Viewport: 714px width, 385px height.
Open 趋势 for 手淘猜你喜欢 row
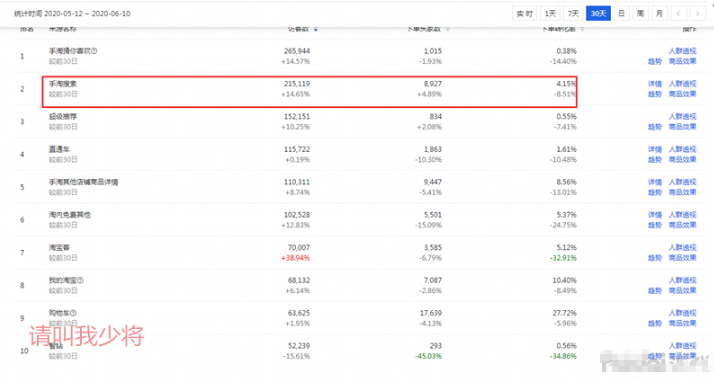pos(655,62)
